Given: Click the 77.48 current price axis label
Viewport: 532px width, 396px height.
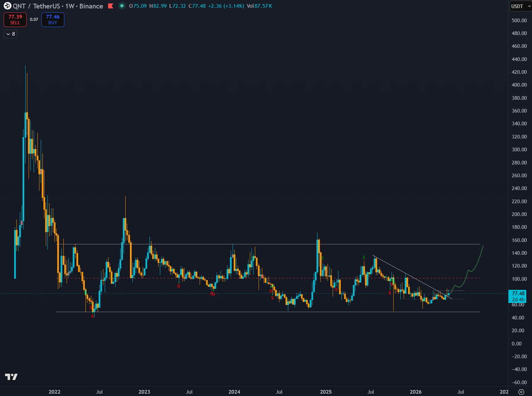Looking at the screenshot, I should click(517, 296).
